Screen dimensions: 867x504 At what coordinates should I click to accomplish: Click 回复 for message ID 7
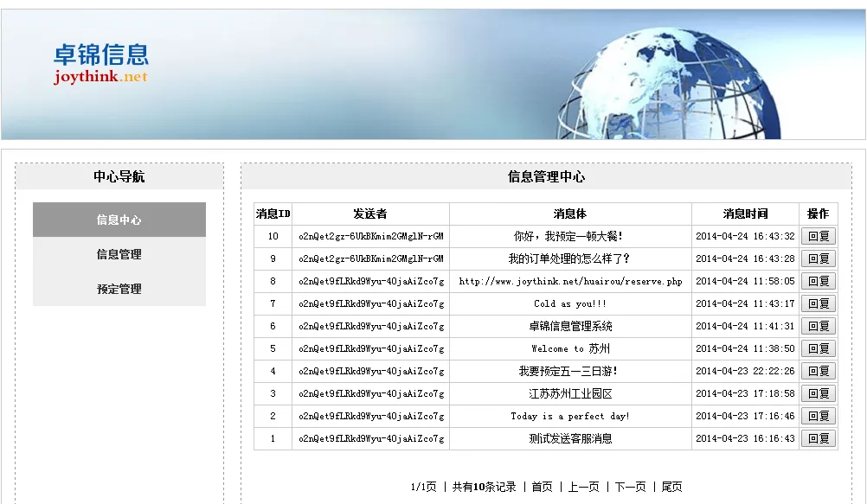[x=819, y=304]
